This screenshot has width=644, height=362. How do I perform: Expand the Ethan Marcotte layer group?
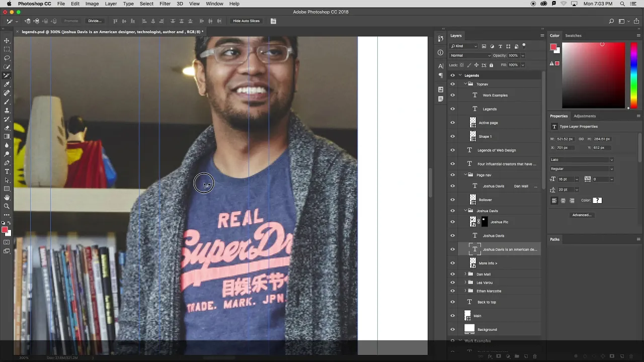click(x=465, y=291)
